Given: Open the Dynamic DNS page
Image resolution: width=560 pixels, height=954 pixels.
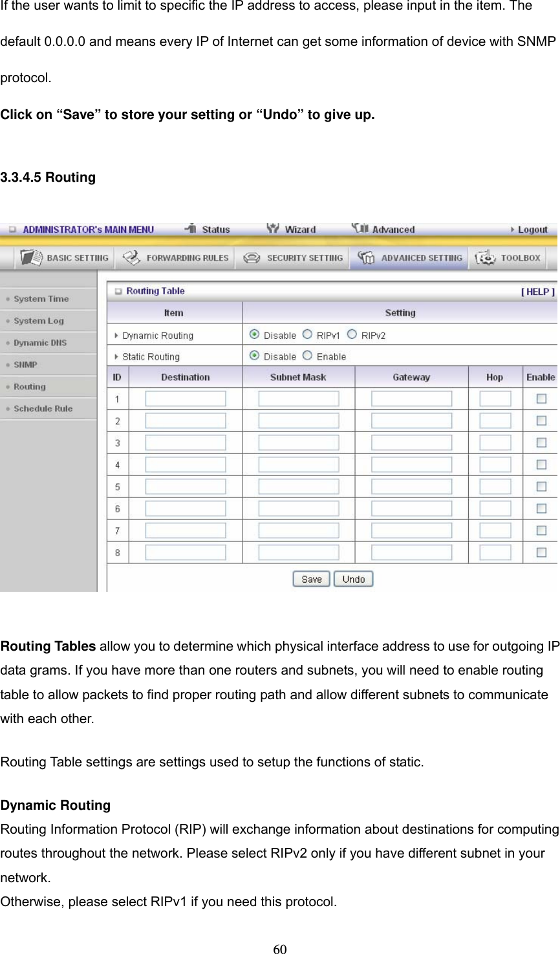Looking at the screenshot, I should tap(40, 343).
